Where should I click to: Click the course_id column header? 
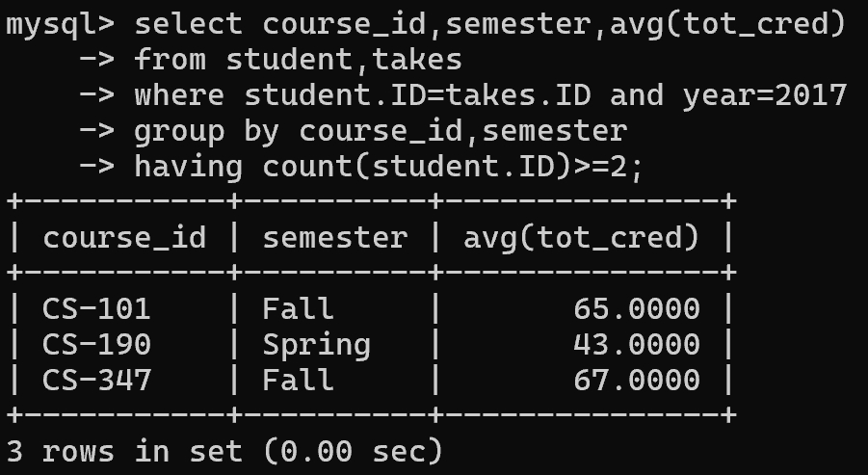point(123,237)
